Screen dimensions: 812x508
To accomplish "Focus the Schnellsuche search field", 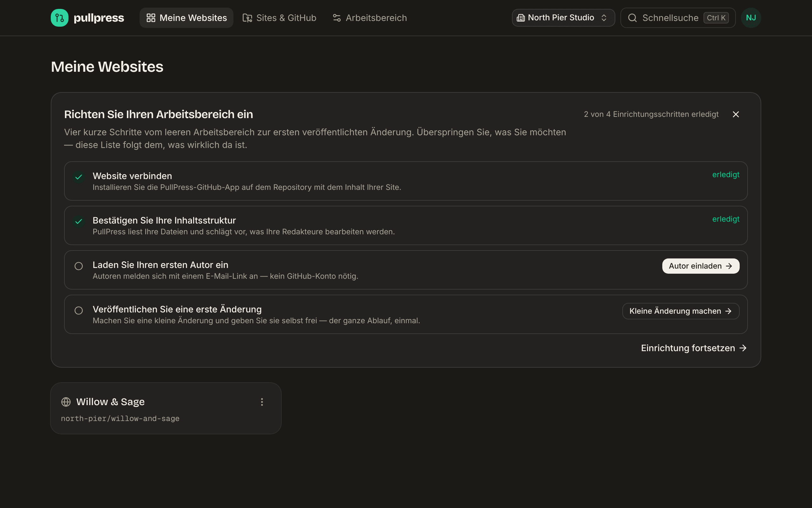I will click(x=678, y=18).
